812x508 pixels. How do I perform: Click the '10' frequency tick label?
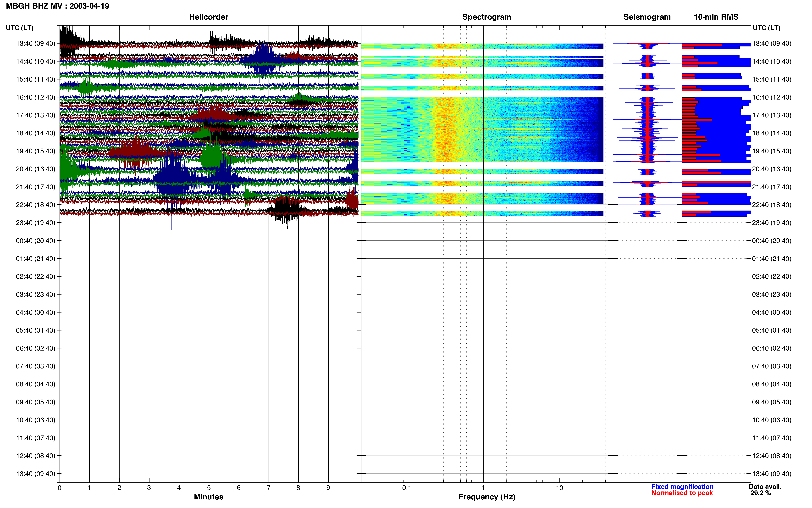(x=559, y=487)
